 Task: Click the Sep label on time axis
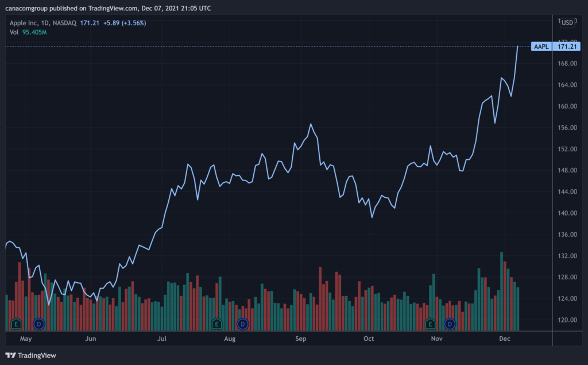click(x=301, y=339)
